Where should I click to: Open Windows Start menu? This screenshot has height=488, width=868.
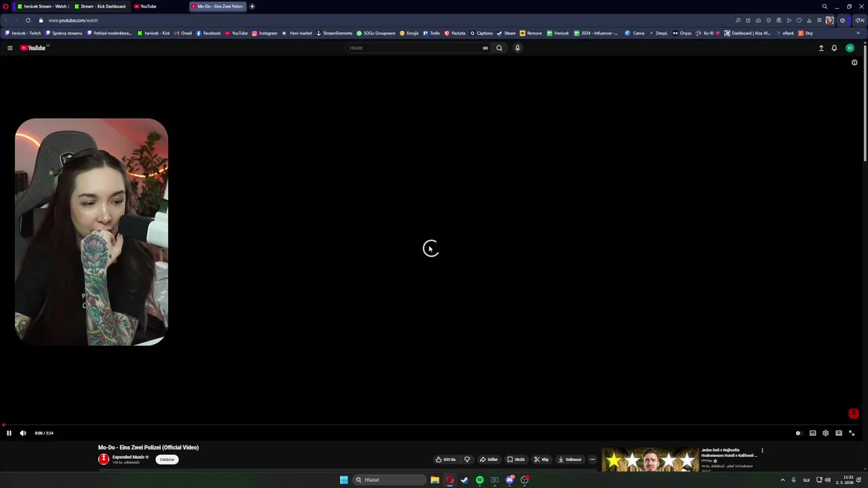tap(344, 480)
